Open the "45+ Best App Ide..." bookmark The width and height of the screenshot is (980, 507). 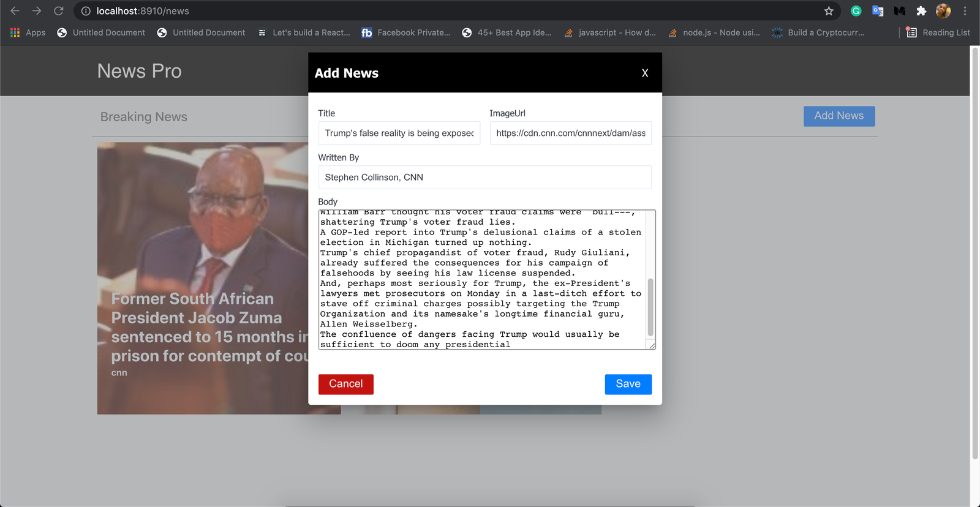coord(507,32)
